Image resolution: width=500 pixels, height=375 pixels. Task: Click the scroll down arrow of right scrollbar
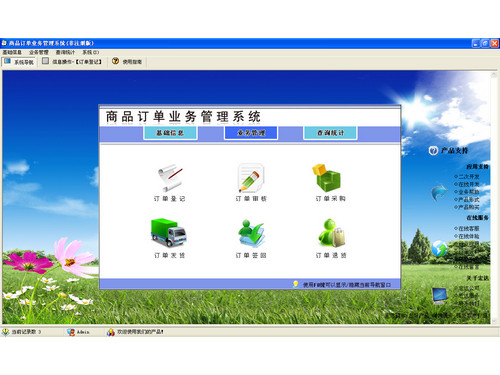[494, 320]
